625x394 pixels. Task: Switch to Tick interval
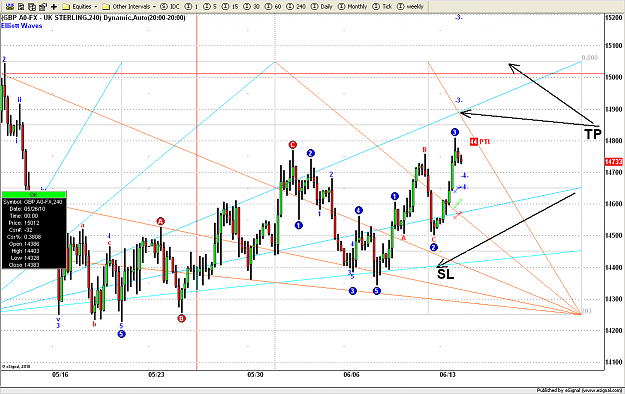(382, 7)
